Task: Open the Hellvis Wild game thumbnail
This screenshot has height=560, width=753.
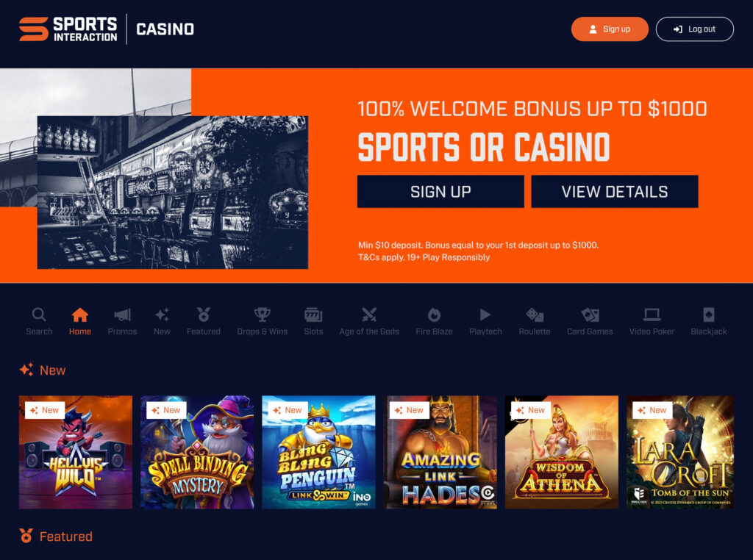Action: coord(76,452)
